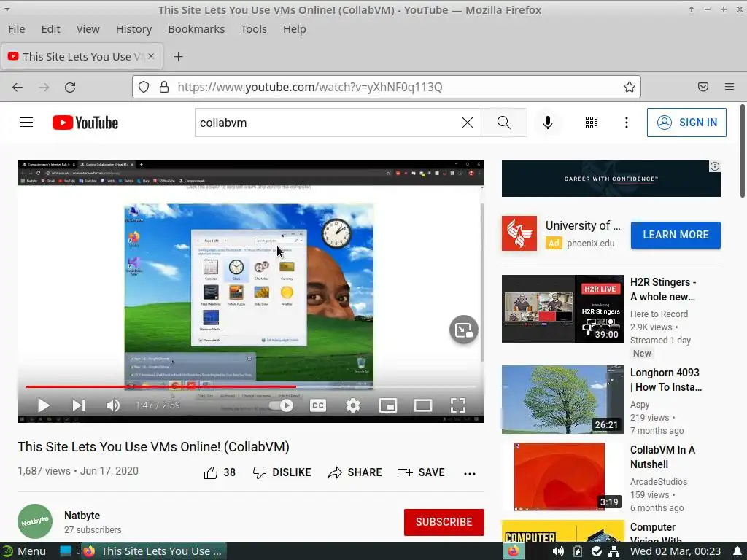Click the search magnifier button
Image resolution: width=747 pixels, height=560 pixels.
pos(503,122)
